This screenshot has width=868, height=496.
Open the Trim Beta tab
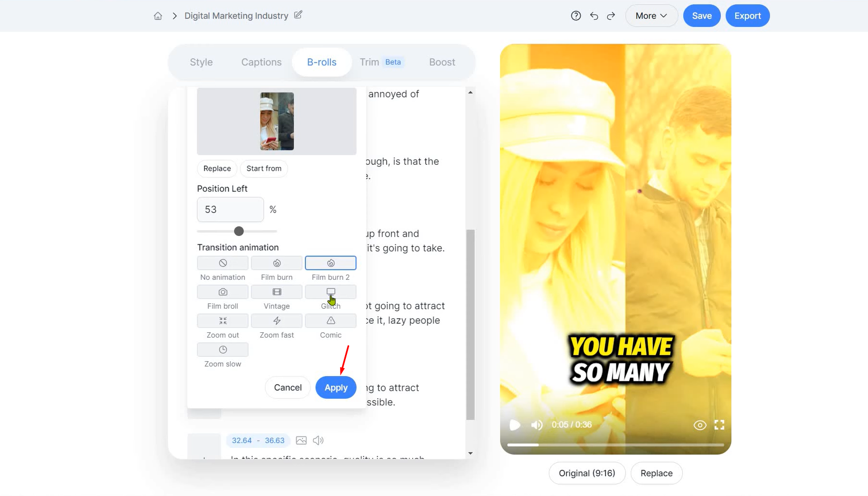click(381, 62)
